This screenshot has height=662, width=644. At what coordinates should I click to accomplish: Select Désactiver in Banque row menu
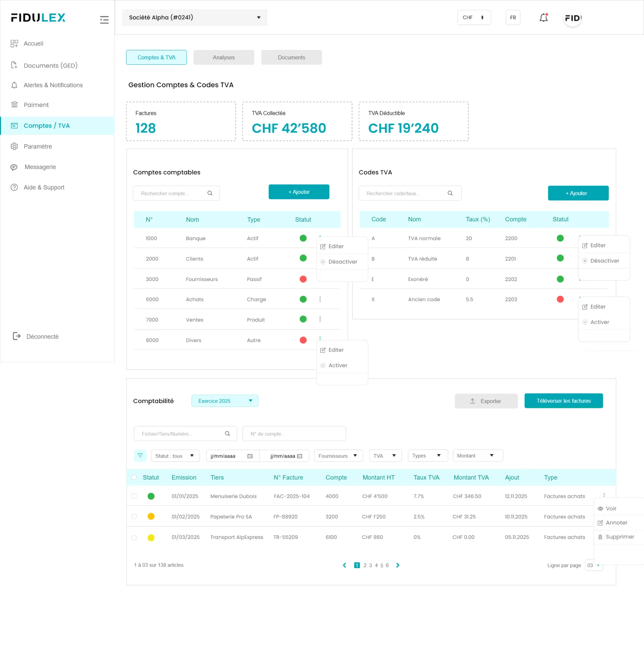point(342,262)
